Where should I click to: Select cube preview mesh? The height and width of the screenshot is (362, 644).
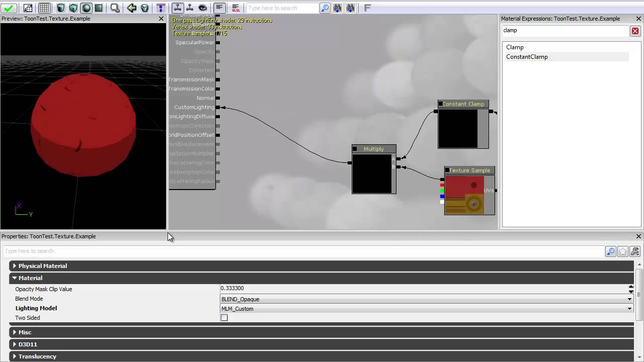click(73, 8)
